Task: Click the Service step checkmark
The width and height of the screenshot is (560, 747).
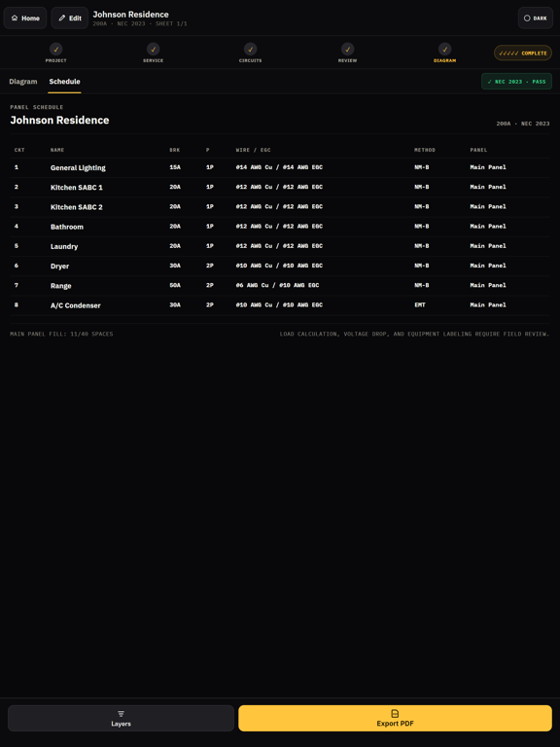Action: point(154,49)
